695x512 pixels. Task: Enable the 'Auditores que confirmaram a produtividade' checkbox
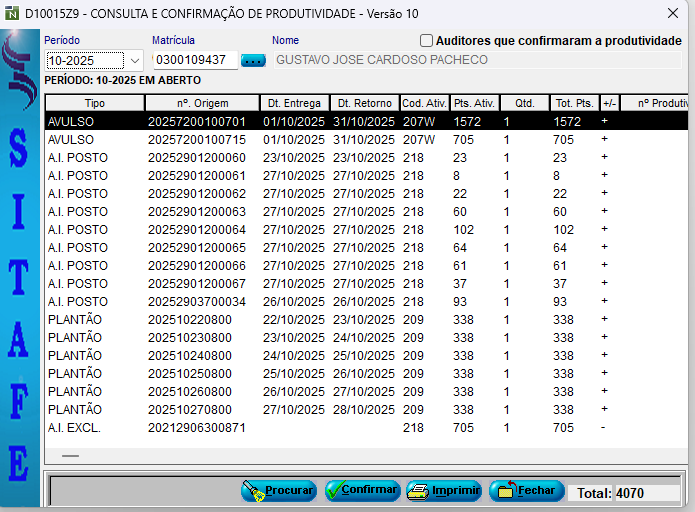(427, 41)
